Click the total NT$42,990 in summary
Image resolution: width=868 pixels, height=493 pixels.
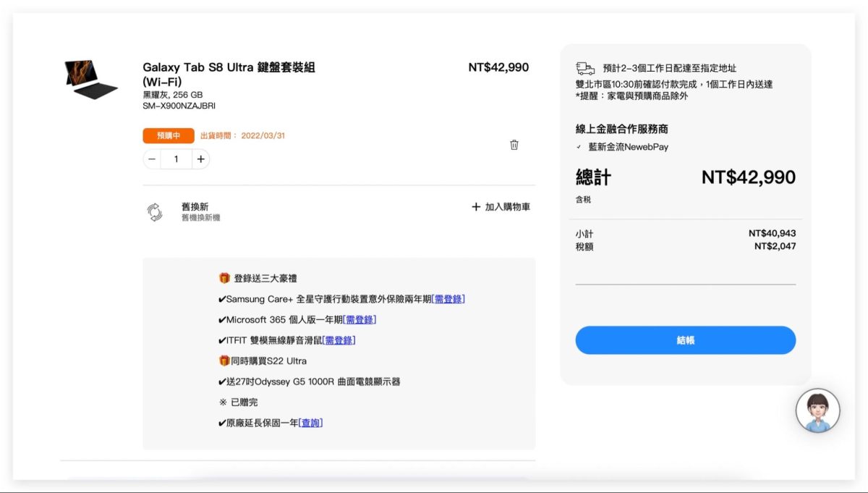tap(749, 177)
